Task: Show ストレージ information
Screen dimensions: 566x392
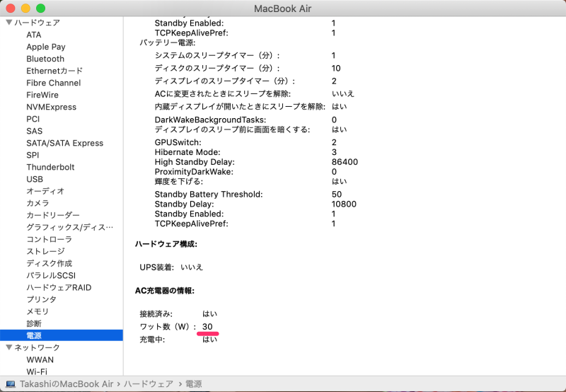Action: tap(45, 251)
